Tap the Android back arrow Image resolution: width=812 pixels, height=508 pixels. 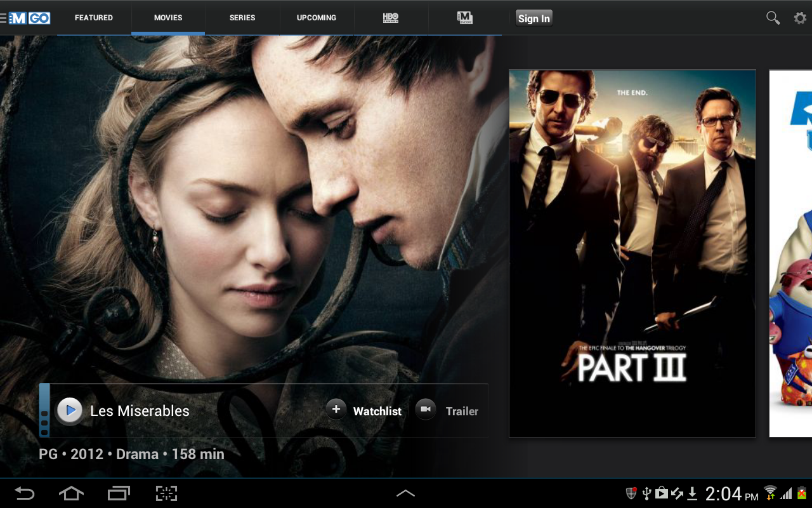25,493
